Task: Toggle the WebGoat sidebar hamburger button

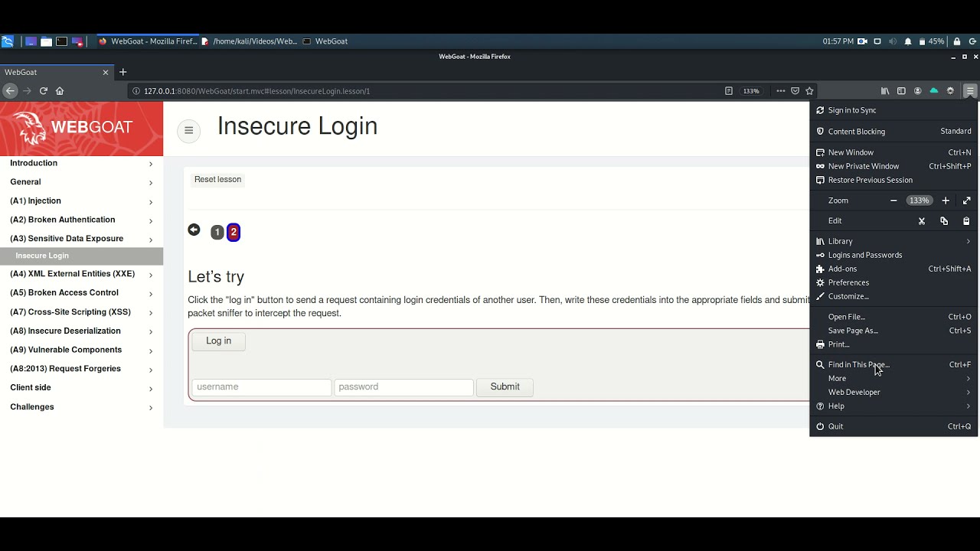Action: 188,130
